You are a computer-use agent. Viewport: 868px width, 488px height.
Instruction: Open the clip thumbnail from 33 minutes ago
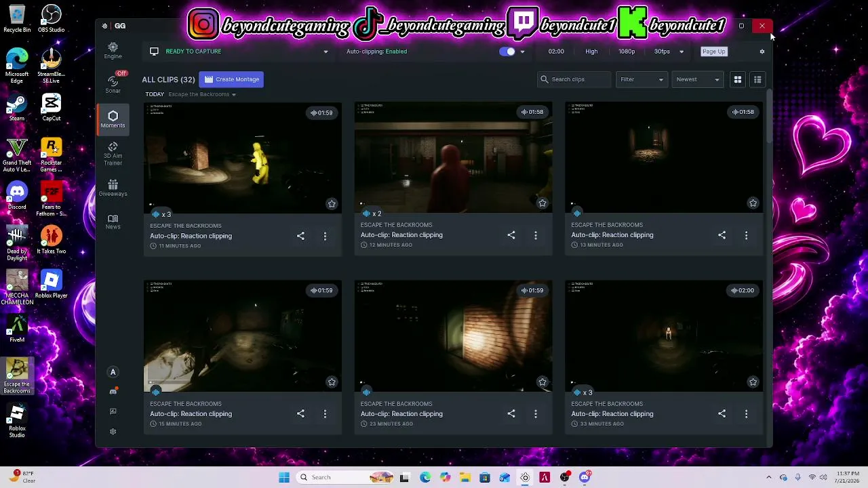[x=664, y=336]
